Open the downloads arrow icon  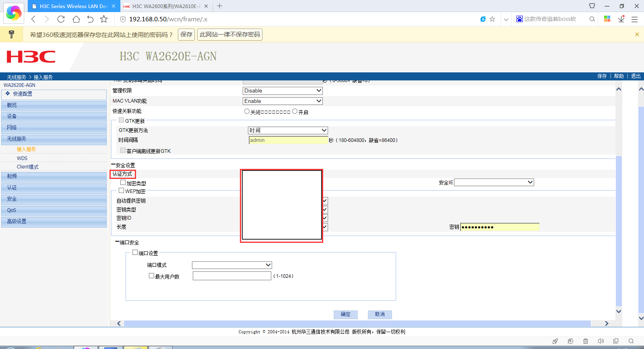621,19
